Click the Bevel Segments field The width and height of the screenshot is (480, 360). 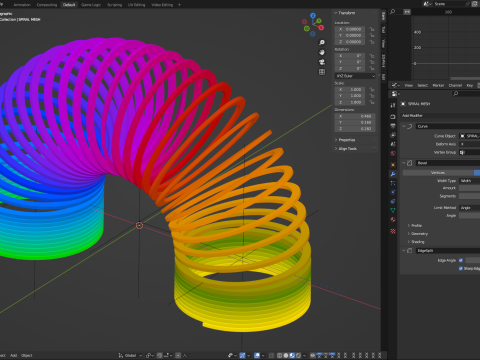469,196
